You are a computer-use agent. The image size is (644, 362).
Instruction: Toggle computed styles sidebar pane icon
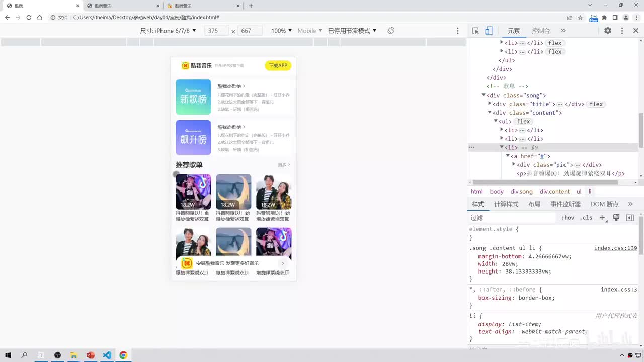[x=630, y=218]
